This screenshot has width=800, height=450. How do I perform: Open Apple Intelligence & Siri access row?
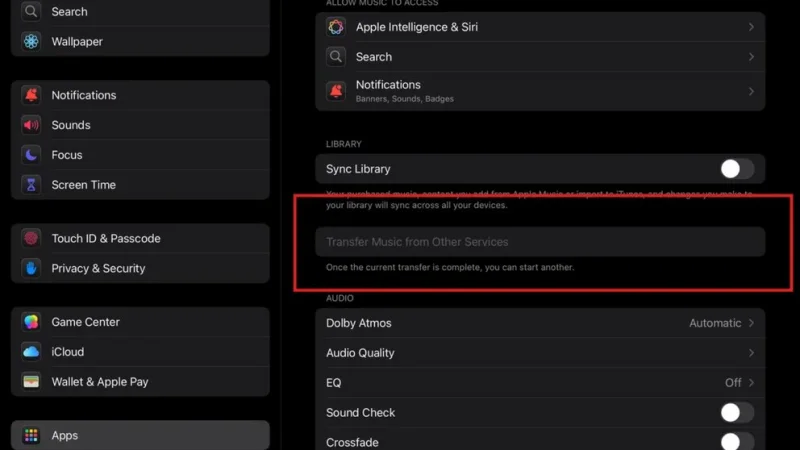(x=540, y=27)
